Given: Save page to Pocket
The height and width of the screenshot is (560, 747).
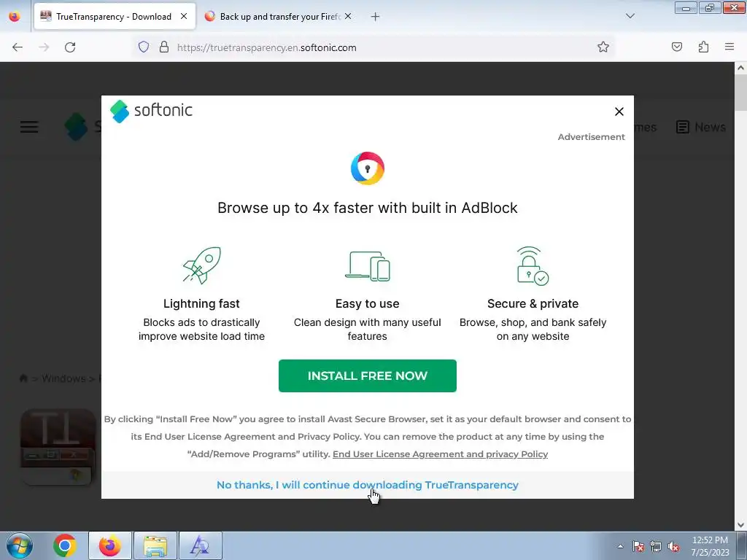Looking at the screenshot, I should click(677, 47).
